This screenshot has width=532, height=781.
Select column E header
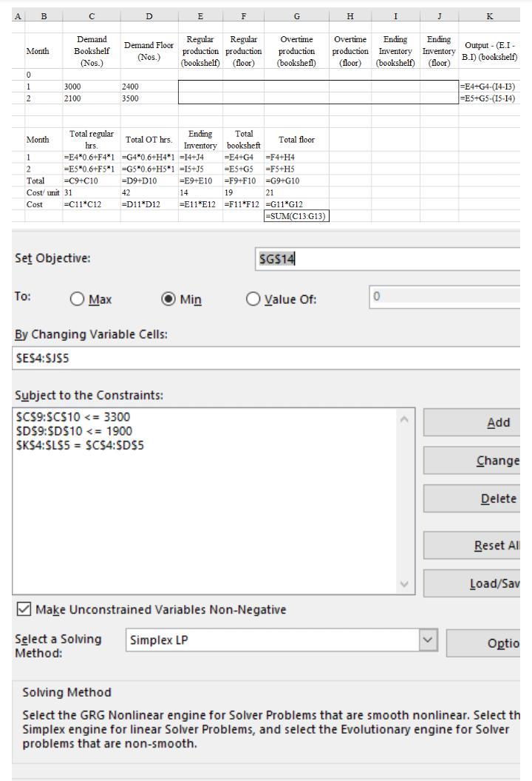click(x=200, y=16)
